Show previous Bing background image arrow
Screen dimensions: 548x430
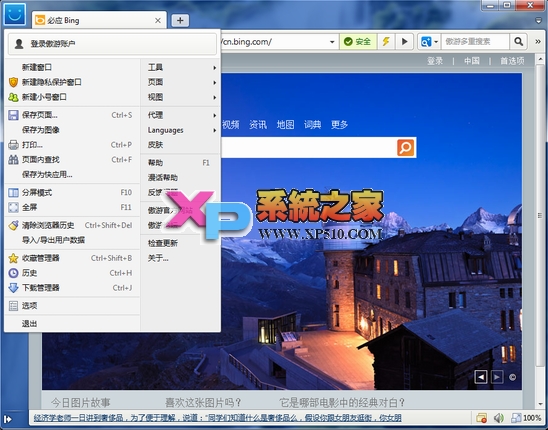click(481, 377)
